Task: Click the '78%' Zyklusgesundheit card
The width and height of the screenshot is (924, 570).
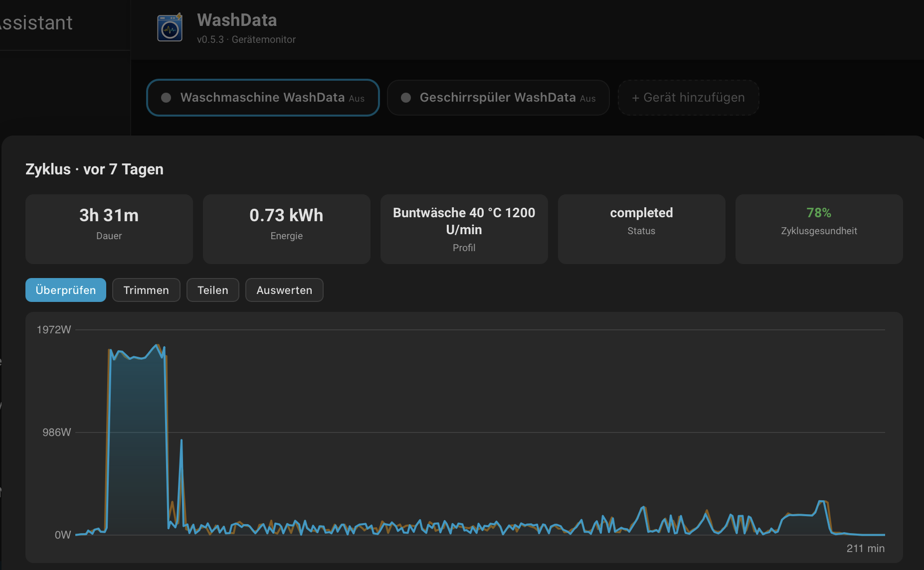Action: click(x=819, y=229)
